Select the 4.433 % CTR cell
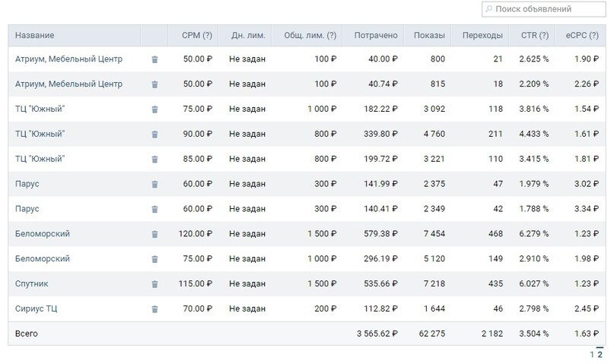 pos(533,134)
